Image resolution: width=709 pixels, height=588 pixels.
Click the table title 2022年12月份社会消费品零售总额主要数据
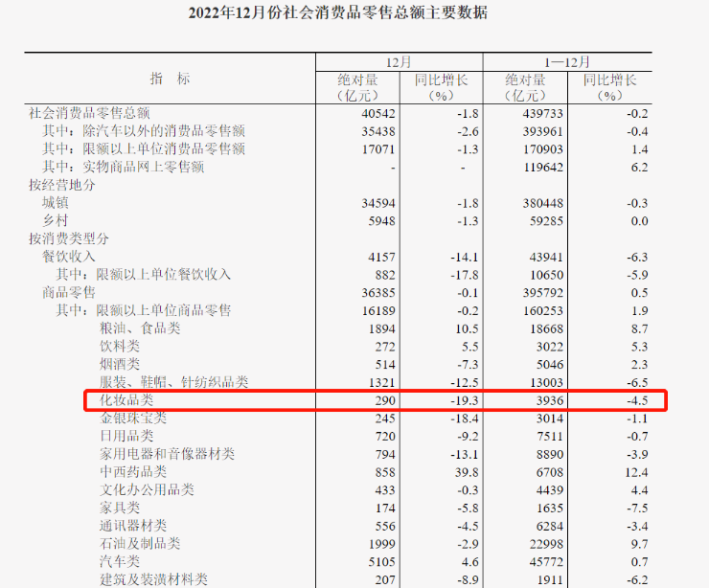click(338, 12)
